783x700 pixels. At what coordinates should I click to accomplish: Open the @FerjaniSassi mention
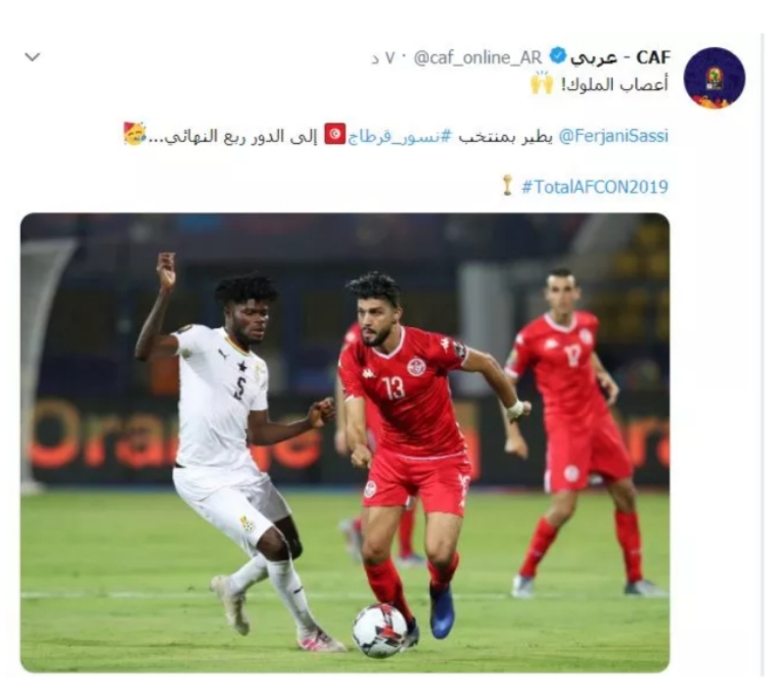click(x=613, y=136)
